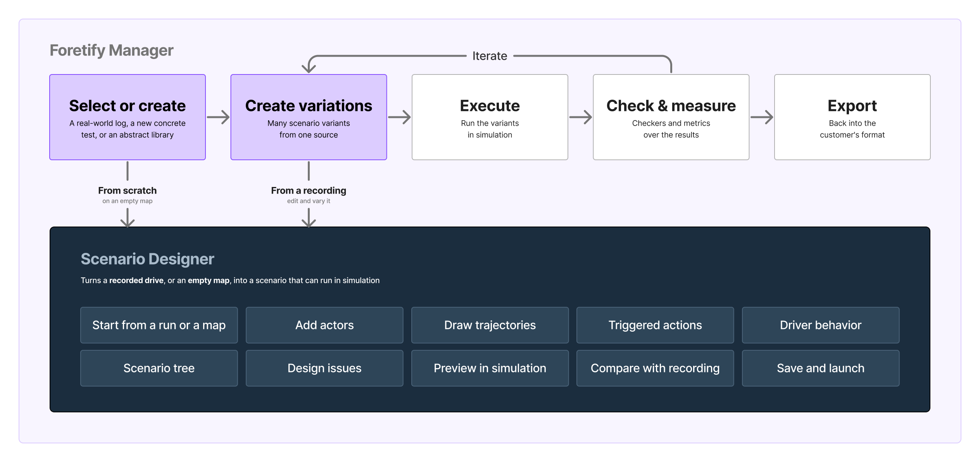Choose the "Check & measure" step box
The width and height of the screenshot is (980, 462).
pos(671,117)
